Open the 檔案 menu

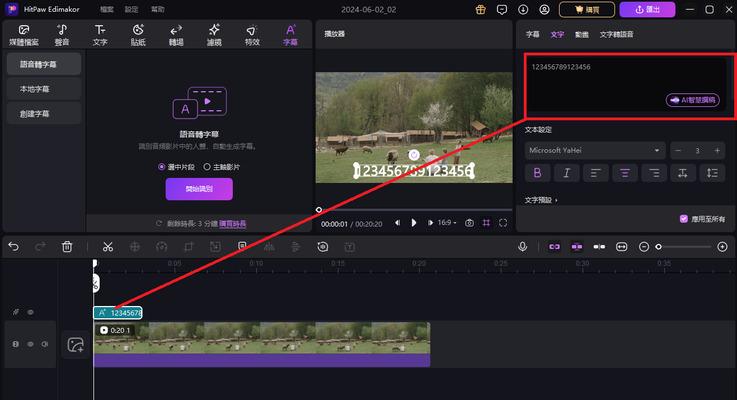coord(107,9)
